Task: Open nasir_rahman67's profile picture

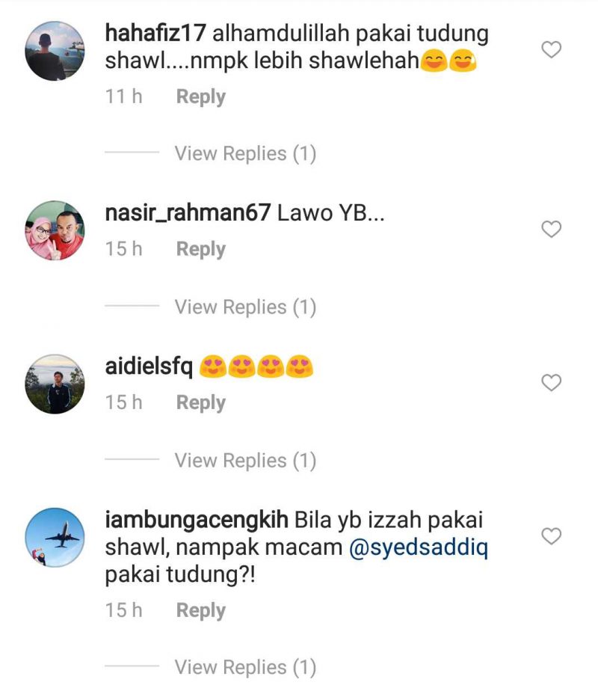Action: pyautogui.click(x=55, y=230)
